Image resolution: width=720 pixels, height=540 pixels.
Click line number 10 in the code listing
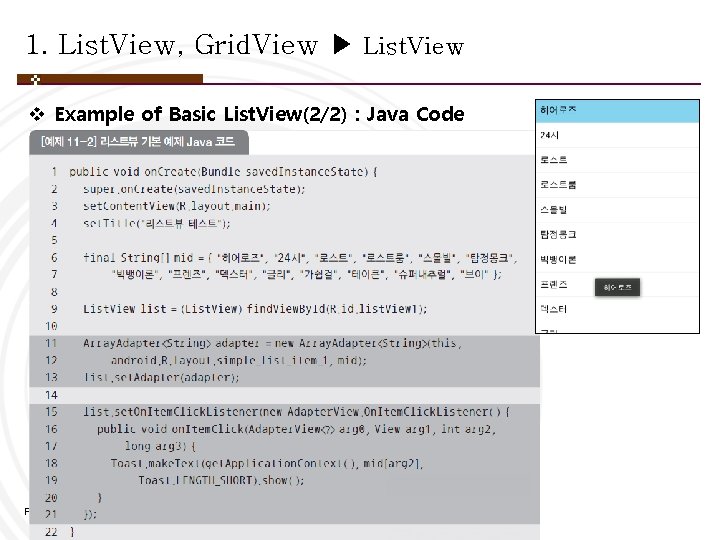51,326
